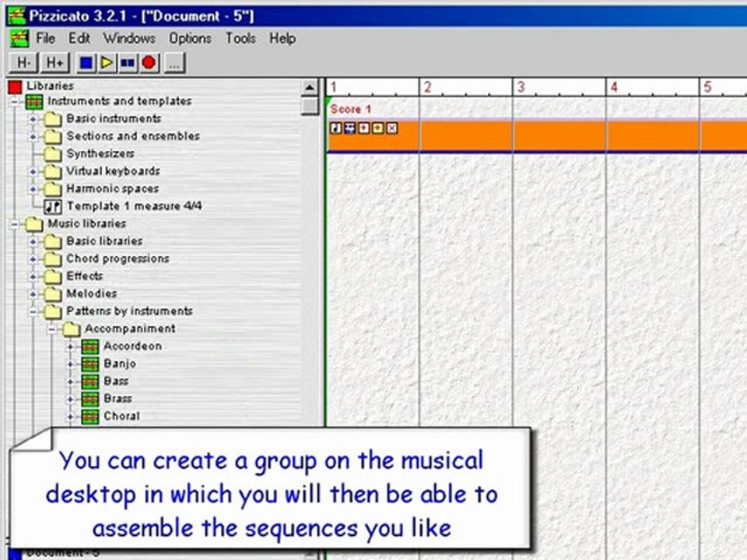This screenshot has height=560, width=747.
Task: Expand the Effects folder
Action: click(33, 277)
